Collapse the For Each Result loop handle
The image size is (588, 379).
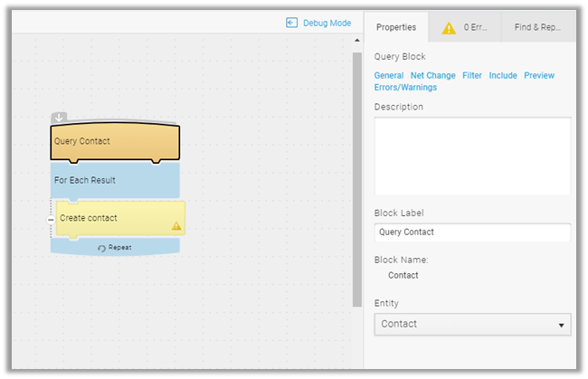point(51,232)
